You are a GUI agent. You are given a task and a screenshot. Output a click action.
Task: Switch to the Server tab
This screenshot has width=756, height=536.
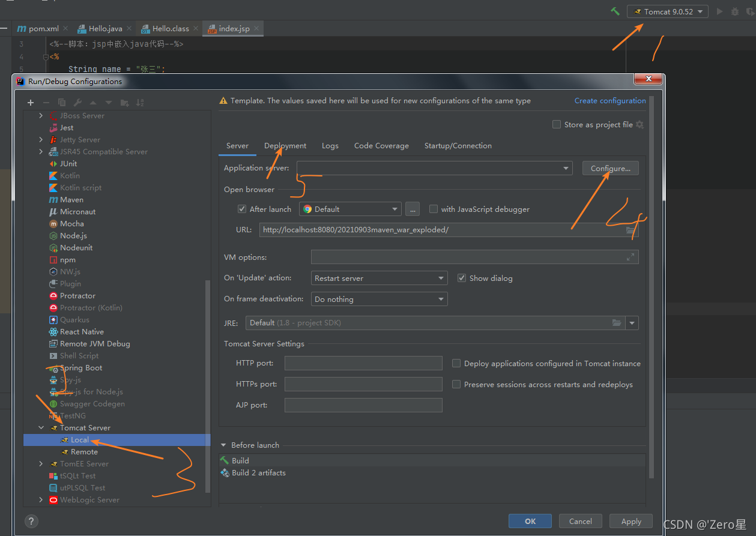pos(237,146)
